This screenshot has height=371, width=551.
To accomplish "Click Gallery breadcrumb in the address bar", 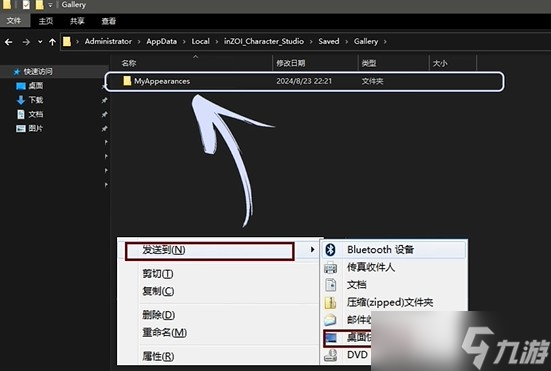I will point(366,41).
